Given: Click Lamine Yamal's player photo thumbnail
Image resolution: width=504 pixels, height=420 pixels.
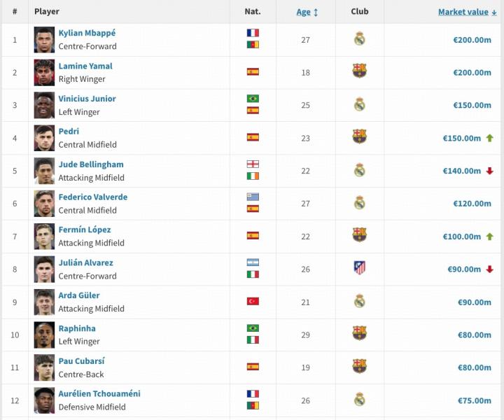Looking at the screenshot, I should (44, 72).
